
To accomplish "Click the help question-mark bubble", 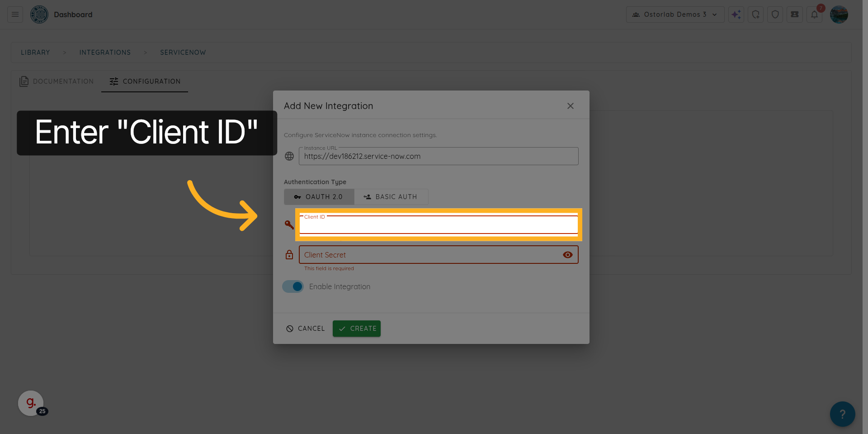I will [842, 414].
